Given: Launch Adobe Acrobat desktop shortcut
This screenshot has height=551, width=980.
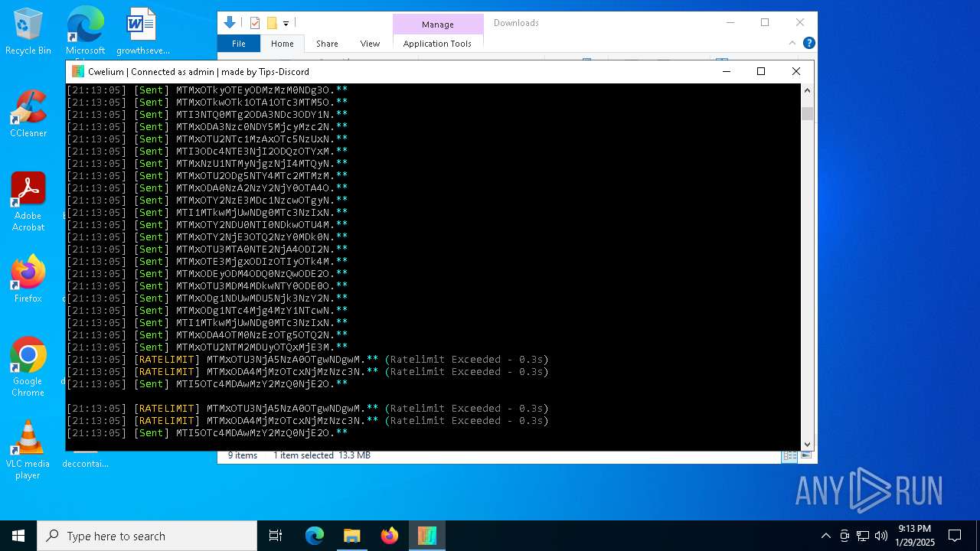Looking at the screenshot, I should click(x=28, y=201).
